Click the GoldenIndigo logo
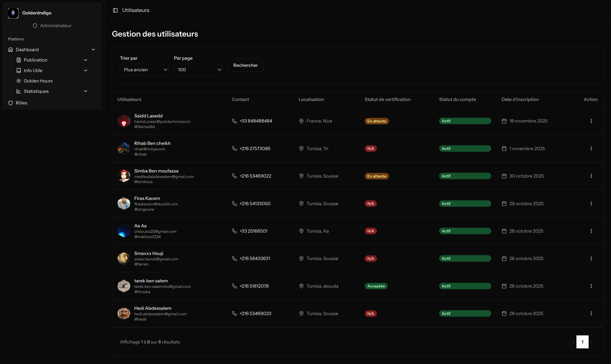This screenshot has height=364, width=611. click(13, 13)
